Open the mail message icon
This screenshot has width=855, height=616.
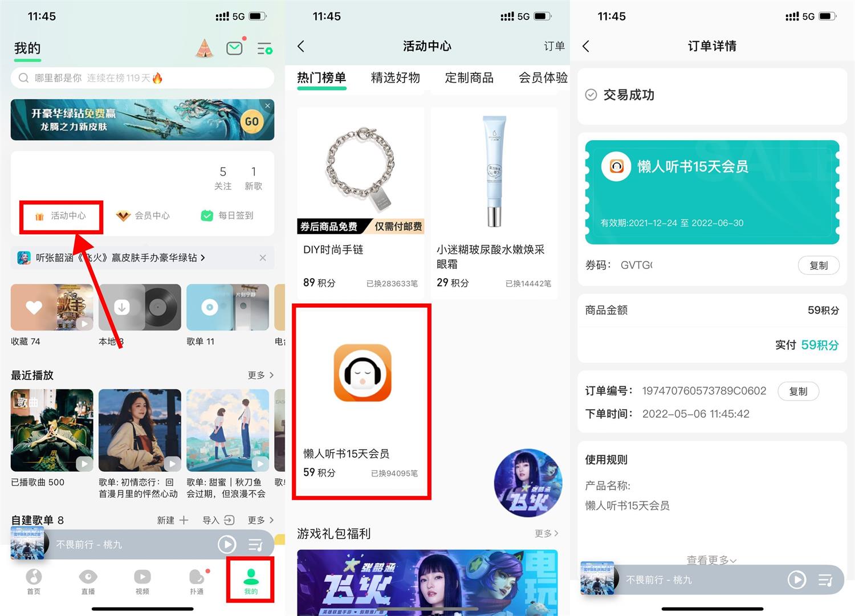coord(234,48)
